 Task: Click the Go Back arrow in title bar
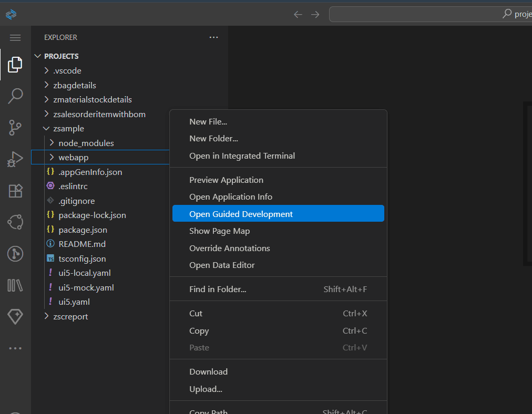coord(298,14)
